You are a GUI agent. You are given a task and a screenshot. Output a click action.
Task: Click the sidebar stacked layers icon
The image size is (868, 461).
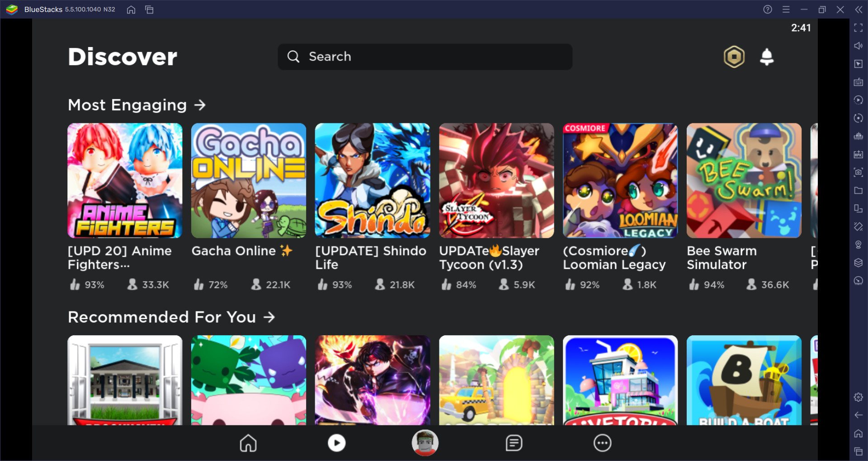click(x=859, y=263)
